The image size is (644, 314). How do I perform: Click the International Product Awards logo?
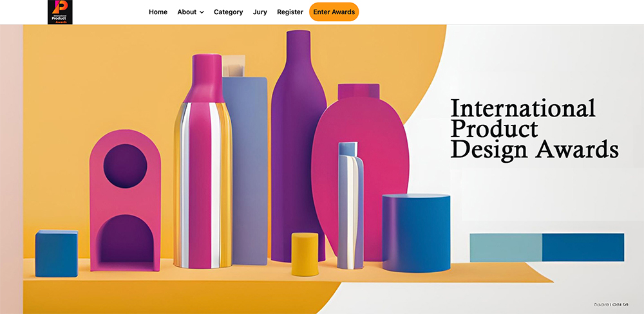point(60,12)
